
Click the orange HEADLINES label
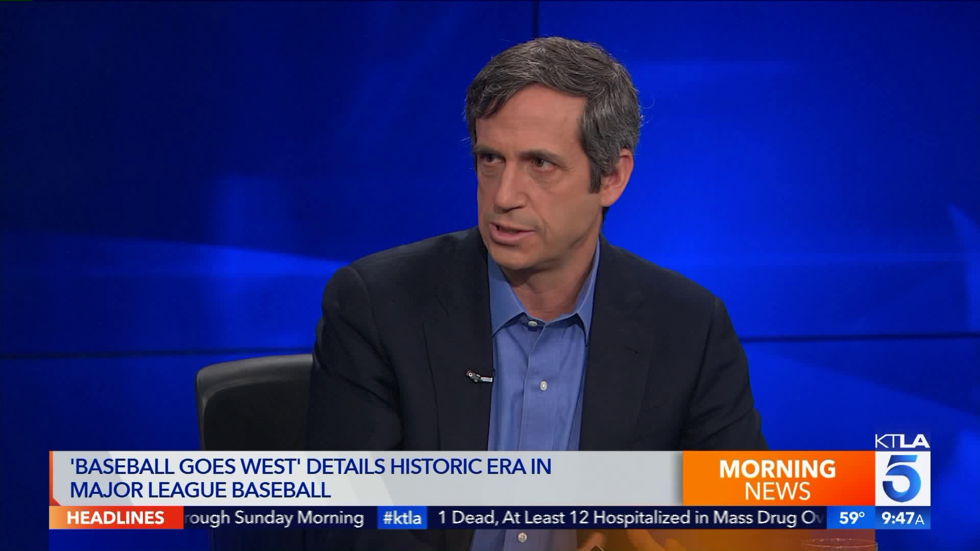click(x=116, y=518)
